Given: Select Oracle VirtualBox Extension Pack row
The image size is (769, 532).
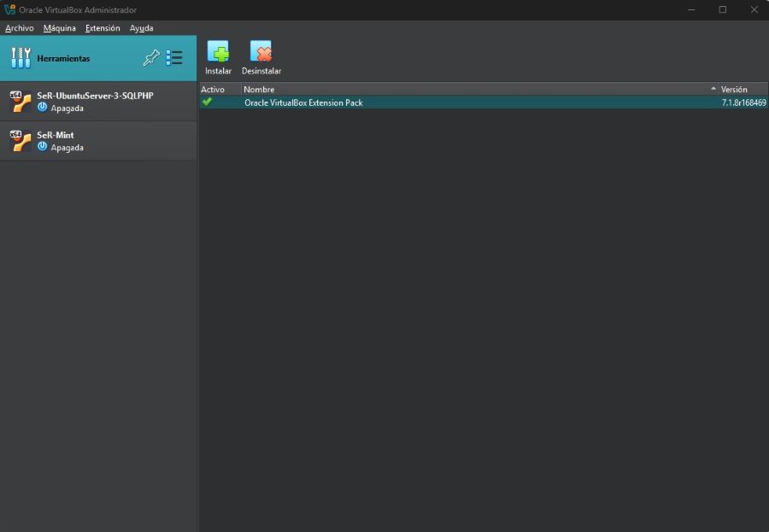Looking at the screenshot, I should [x=484, y=102].
